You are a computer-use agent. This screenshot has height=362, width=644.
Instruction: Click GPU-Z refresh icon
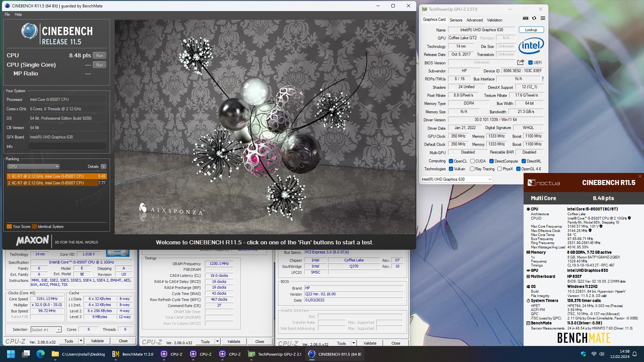(534, 18)
